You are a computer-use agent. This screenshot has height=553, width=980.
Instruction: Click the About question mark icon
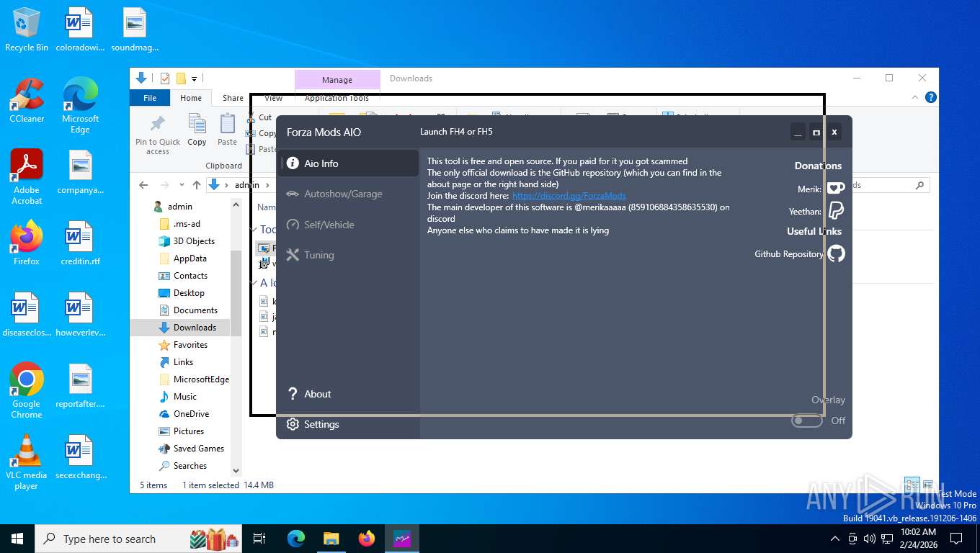click(293, 394)
